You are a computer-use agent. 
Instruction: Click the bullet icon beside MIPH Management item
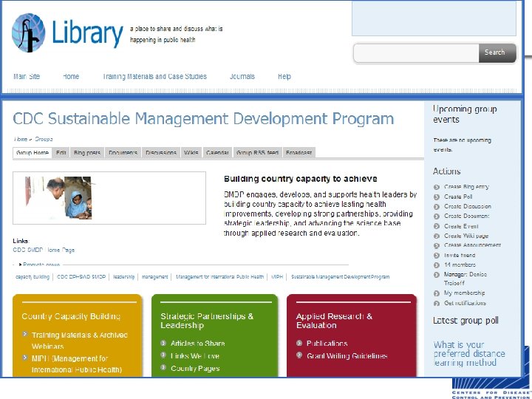coord(25,358)
